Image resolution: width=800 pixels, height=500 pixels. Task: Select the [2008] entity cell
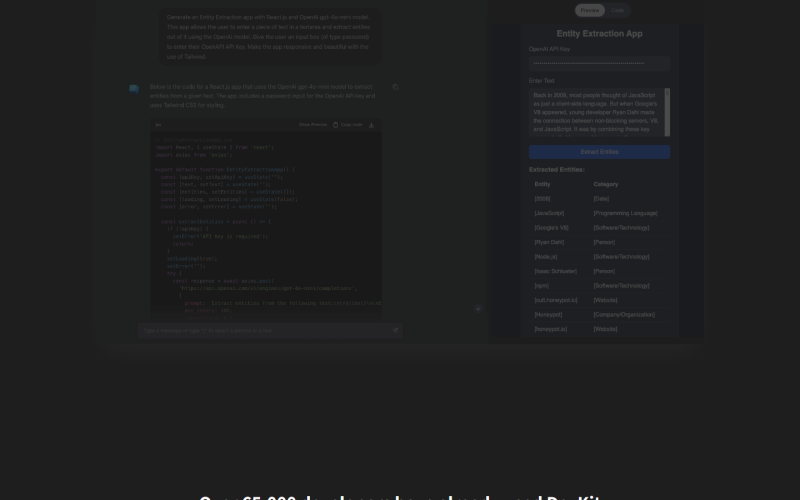542,199
